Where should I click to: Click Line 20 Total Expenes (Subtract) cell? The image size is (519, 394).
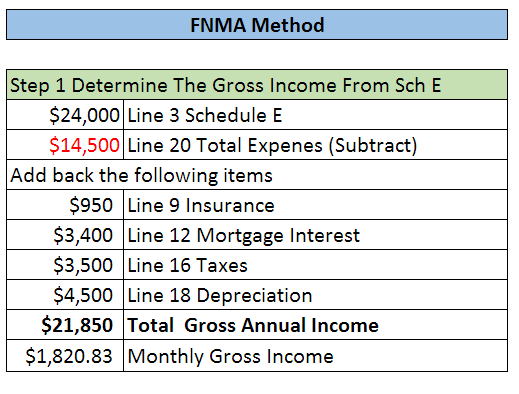pos(315,145)
